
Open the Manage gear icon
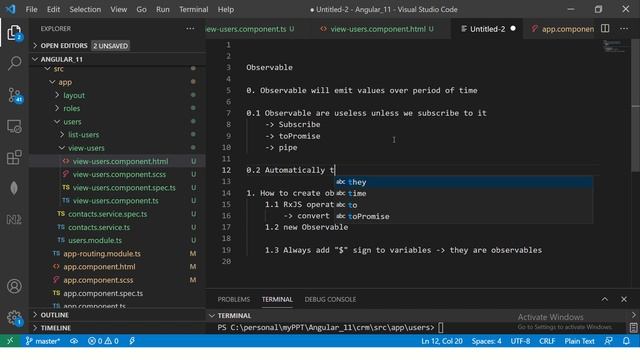click(x=14, y=318)
